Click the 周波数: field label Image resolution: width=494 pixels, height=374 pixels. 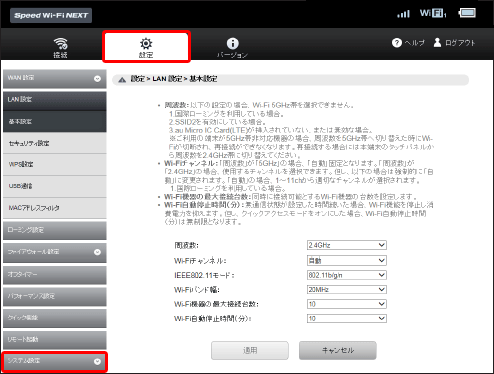point(186,245)
